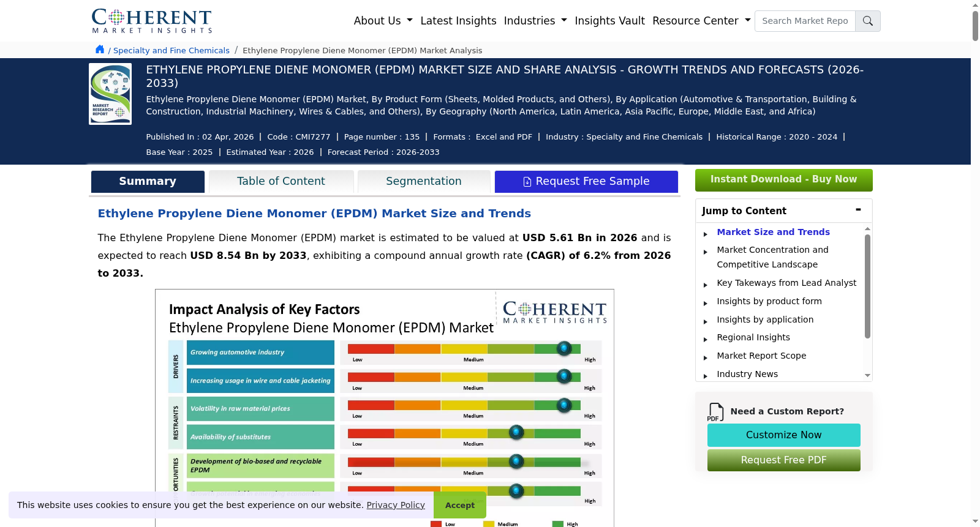Screen dimensions: 980x527
Task: Click the Impact Analysis of Key Factors chart
Action: pyautogui.click(x=385, y=408)
